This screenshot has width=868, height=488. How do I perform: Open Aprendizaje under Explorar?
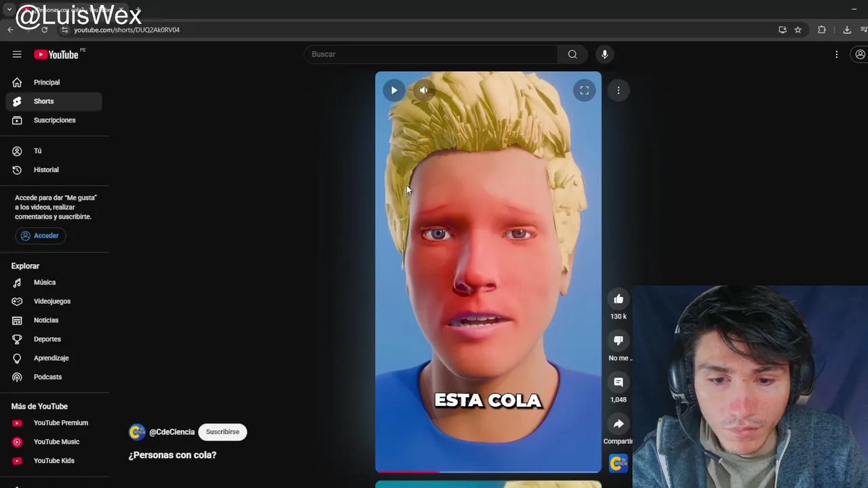54,358
